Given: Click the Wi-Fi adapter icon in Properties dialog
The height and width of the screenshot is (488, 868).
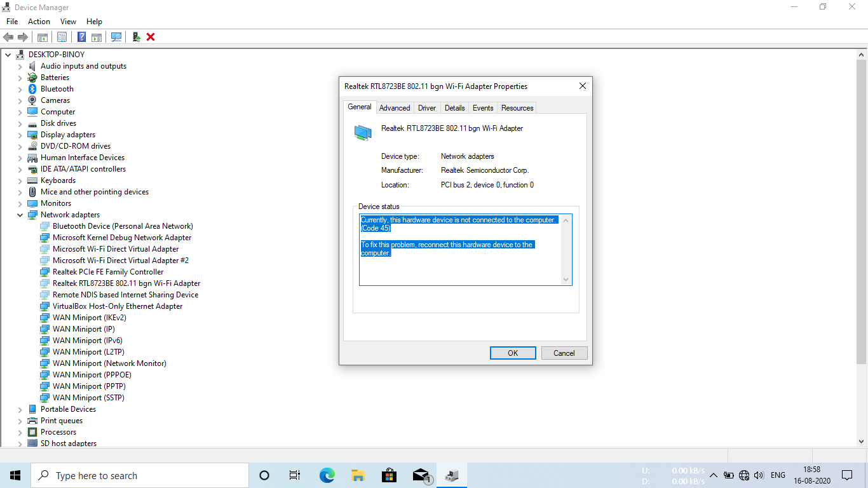Looking at the screenshot, I should click(x=363, y=132).
